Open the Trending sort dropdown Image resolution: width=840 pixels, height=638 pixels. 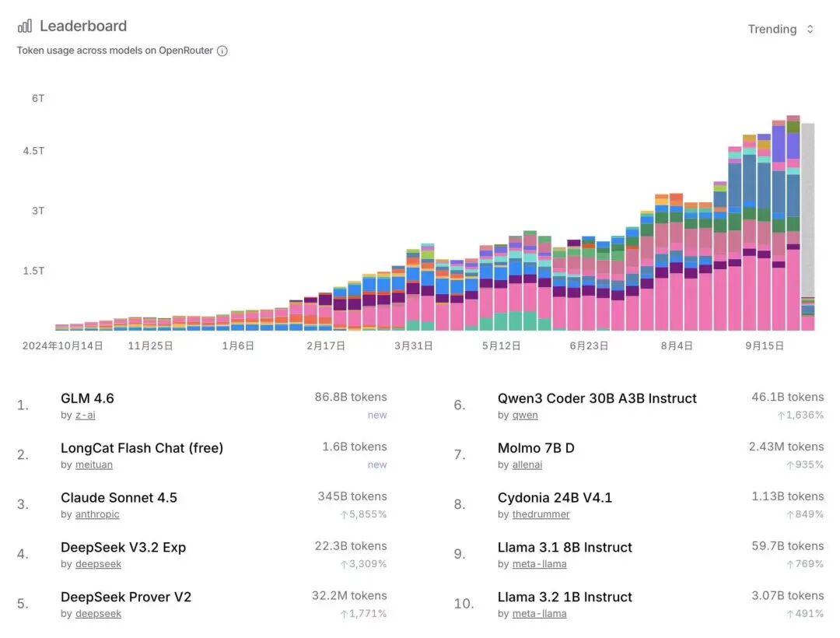[x=780, y=29]
